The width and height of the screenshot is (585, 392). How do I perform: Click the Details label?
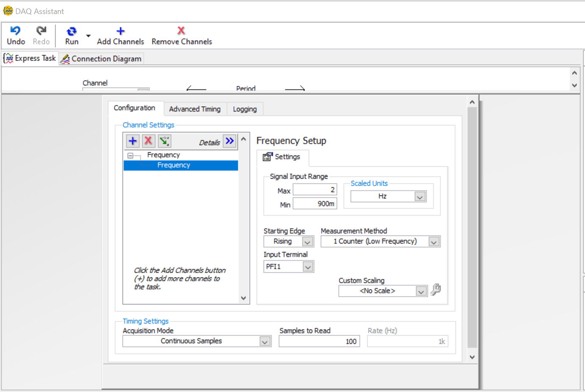[x=210, y=143]
